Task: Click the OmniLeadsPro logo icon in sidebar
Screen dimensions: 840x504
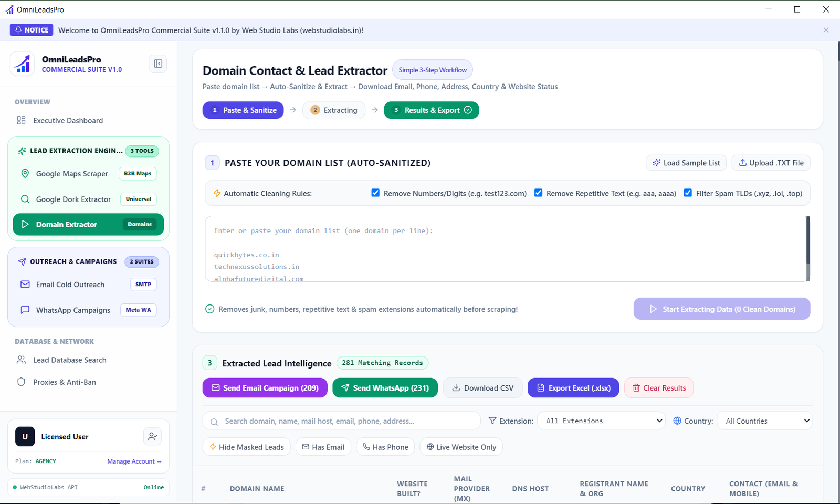Action: coord(23,64)
